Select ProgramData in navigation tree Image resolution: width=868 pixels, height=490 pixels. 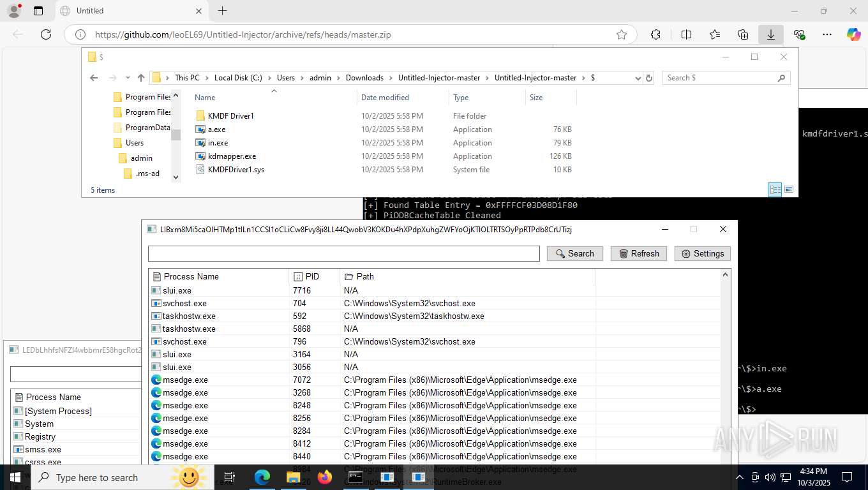[142, 128]
